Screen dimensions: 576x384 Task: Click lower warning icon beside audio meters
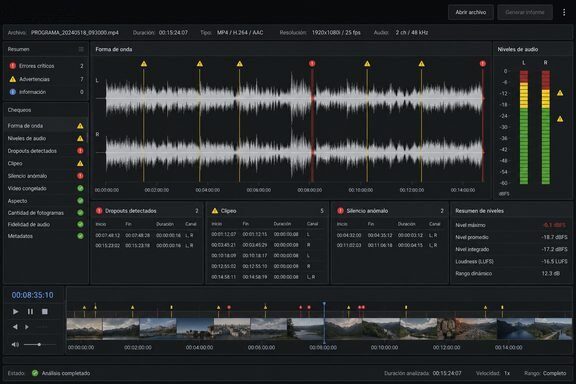pos(560,119)
